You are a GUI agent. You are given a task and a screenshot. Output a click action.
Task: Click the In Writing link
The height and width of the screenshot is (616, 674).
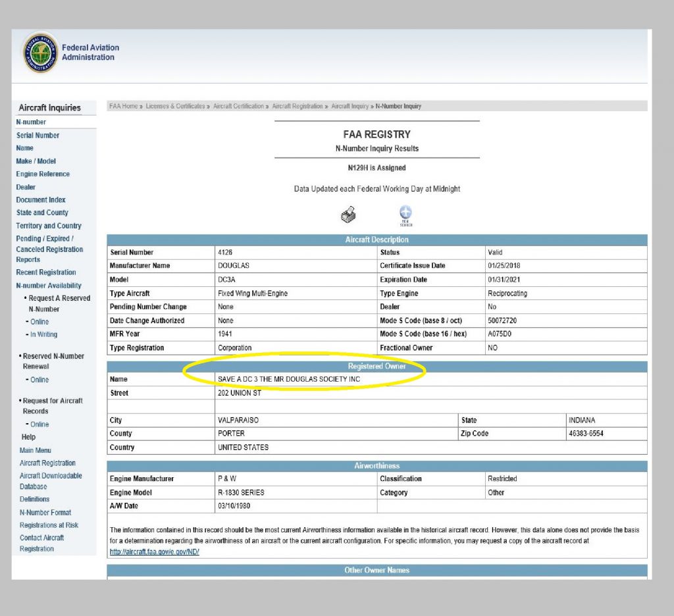[44, 334]
